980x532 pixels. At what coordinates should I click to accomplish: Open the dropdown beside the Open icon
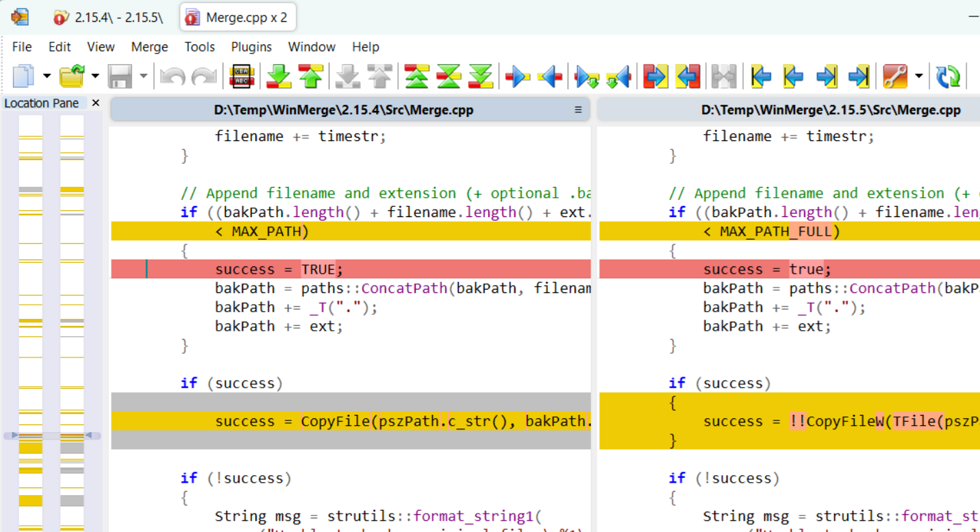point(95,76)
